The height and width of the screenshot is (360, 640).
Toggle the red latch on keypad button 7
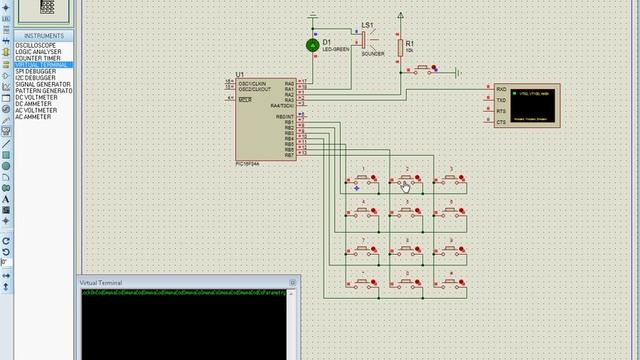[x=374, y=249]
